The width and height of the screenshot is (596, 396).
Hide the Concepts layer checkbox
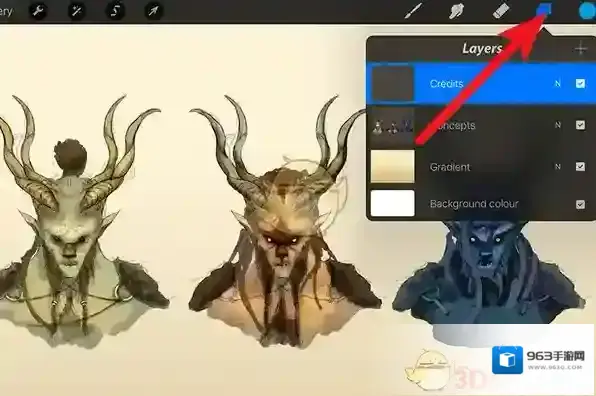pyautogui.click(x=580, y=125)
